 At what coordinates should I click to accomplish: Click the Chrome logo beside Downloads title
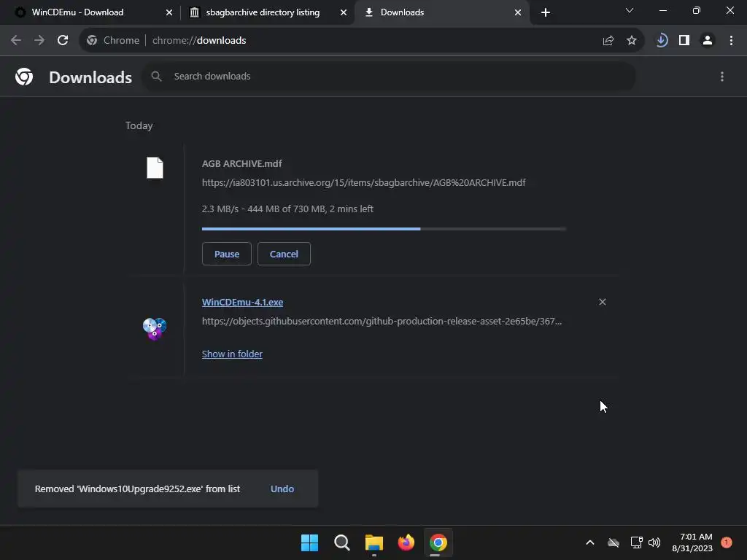24,77
